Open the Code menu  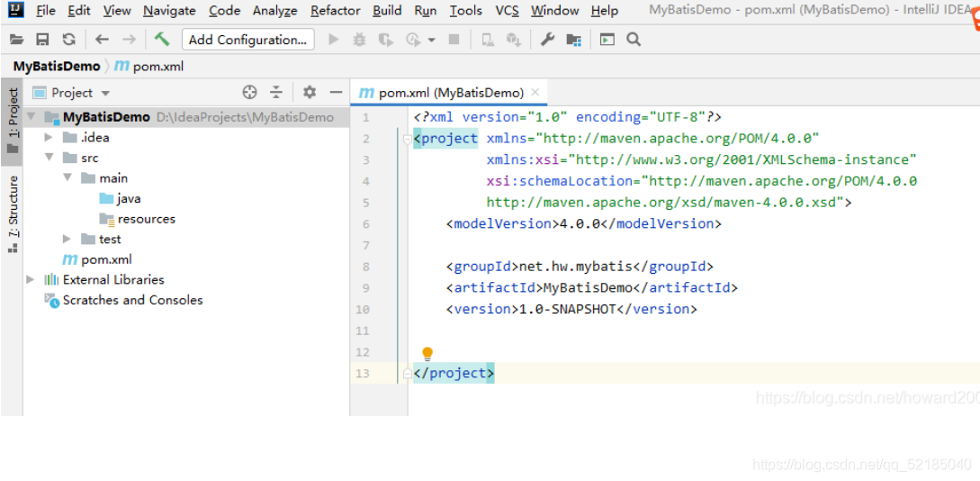(224, 11)
